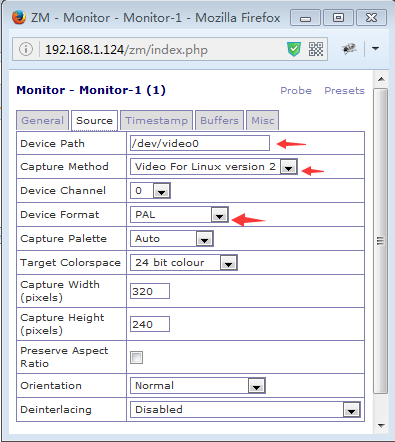Open the toolbar overflow dropdown arrow
395x442 pixels.
pyautogui.click(x=376, y=49)
